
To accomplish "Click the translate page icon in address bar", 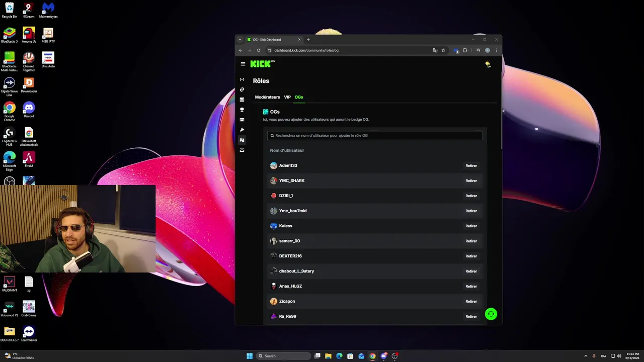I will tap(435, 50).
